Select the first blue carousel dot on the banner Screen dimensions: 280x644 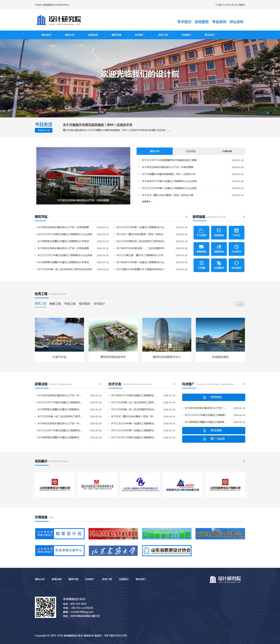click(x=268, y=113)
